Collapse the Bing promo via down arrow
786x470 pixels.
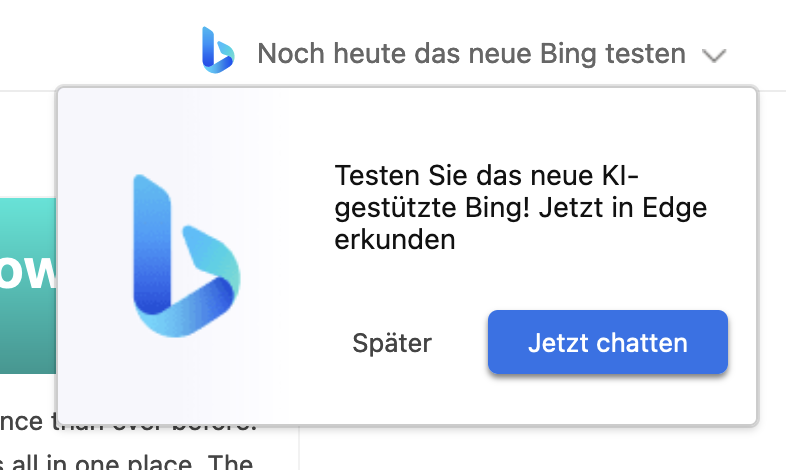713,55
